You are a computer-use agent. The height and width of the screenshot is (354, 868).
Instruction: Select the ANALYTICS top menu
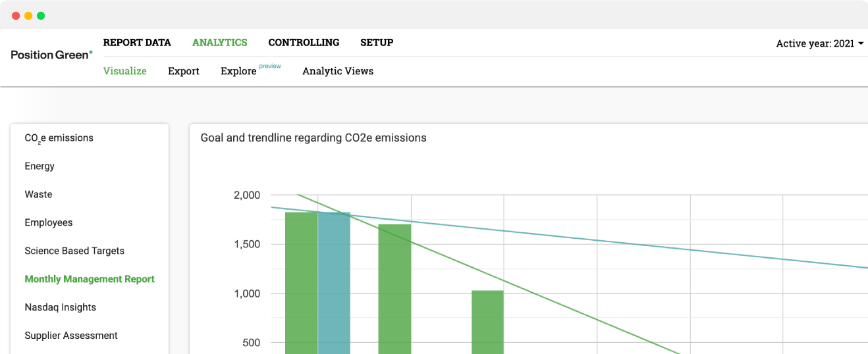220,43
